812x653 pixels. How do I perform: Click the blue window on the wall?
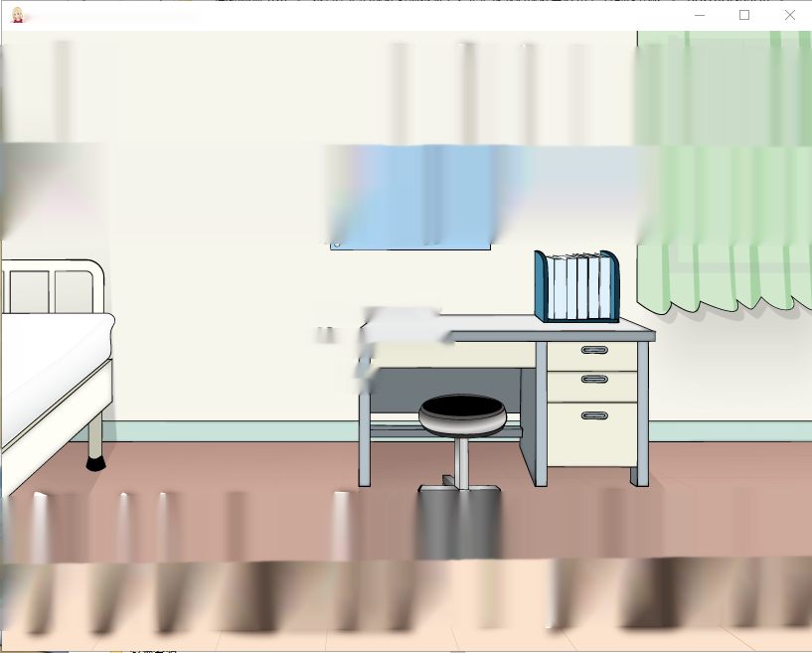(410, 198)
